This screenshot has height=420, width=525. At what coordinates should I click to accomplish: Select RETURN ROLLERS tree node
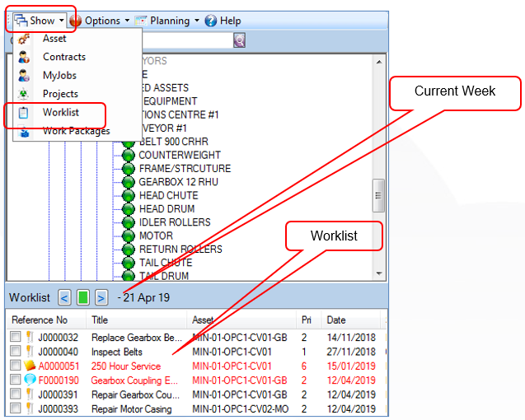click(180, 249)
